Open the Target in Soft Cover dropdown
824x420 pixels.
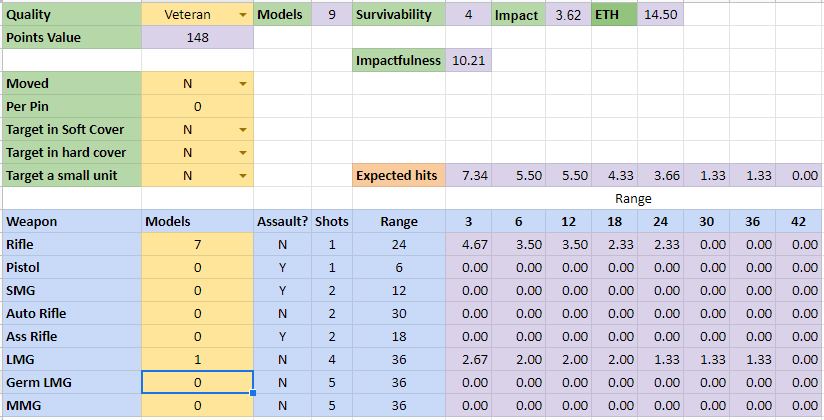[x=242, y=130]
